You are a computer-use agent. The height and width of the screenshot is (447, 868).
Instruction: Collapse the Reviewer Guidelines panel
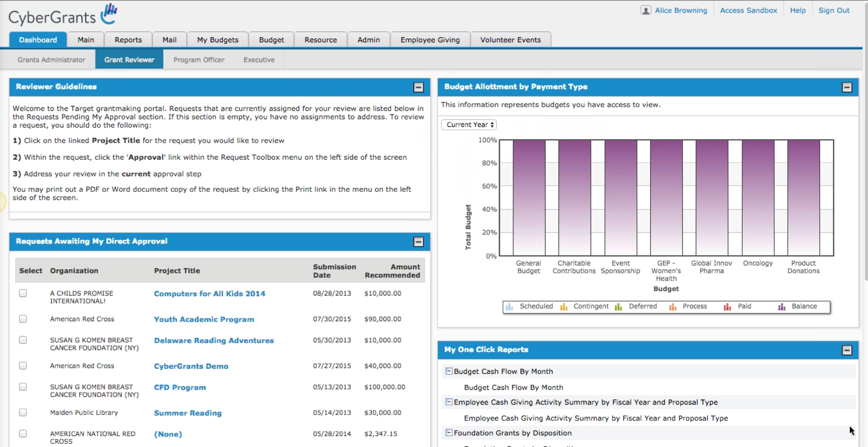pyautogui.click(x=418, y=87)
